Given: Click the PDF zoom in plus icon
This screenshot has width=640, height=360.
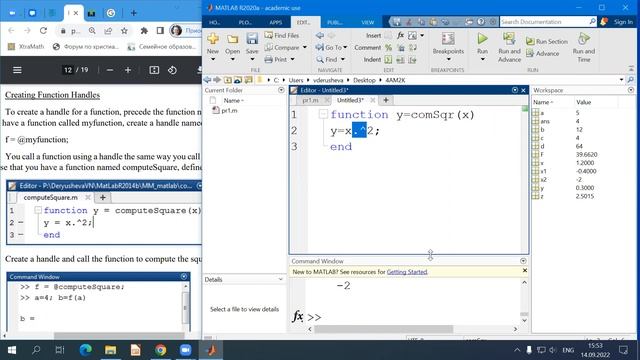Looking at the screenshot, I should tap(128, 70).
